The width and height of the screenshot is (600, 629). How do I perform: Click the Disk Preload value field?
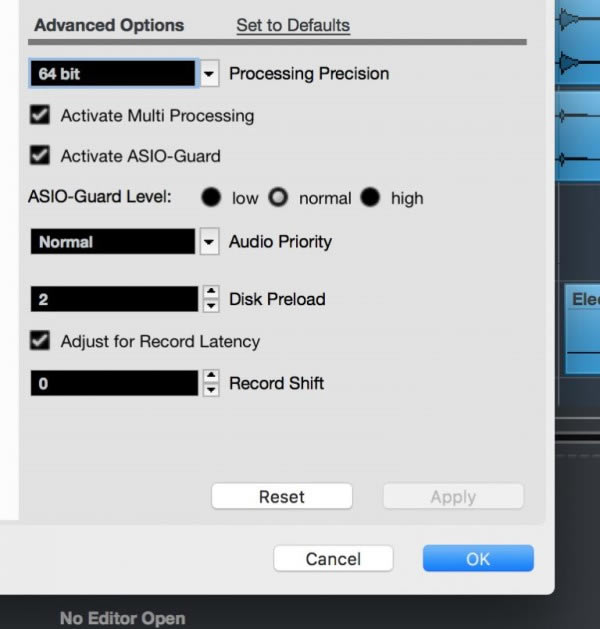114,299
